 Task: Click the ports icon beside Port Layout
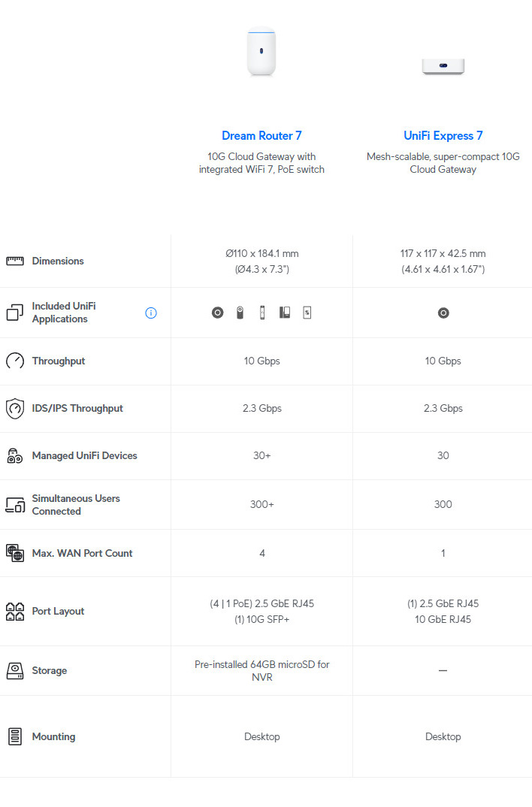click(15, 612)
